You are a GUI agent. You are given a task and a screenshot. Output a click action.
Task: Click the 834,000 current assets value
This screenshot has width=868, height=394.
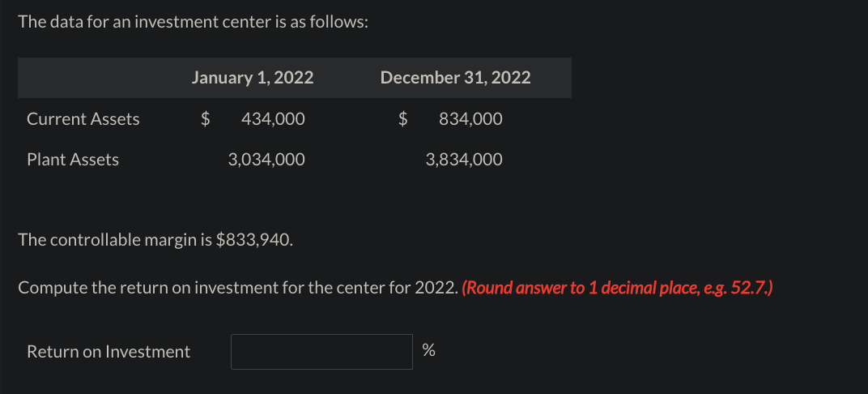(x=470, y=119)
